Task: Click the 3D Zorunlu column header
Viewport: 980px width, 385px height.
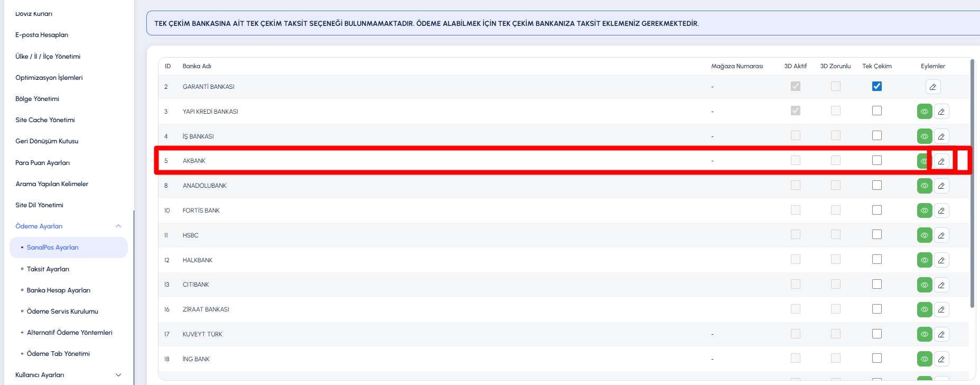Action: click(x=835, y=66)
